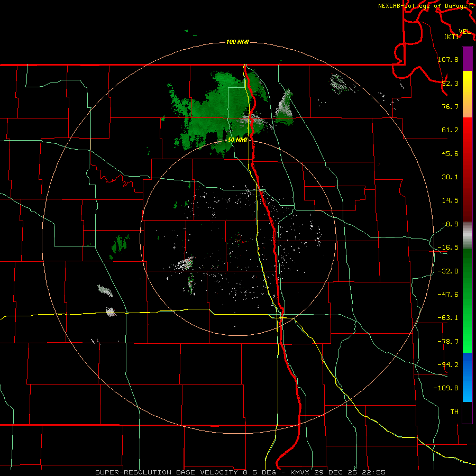Screen dimensions: 476x476
Task: Click the -94.2 velocity scale value
Action: pyautogui.click(x=448, y=365)
